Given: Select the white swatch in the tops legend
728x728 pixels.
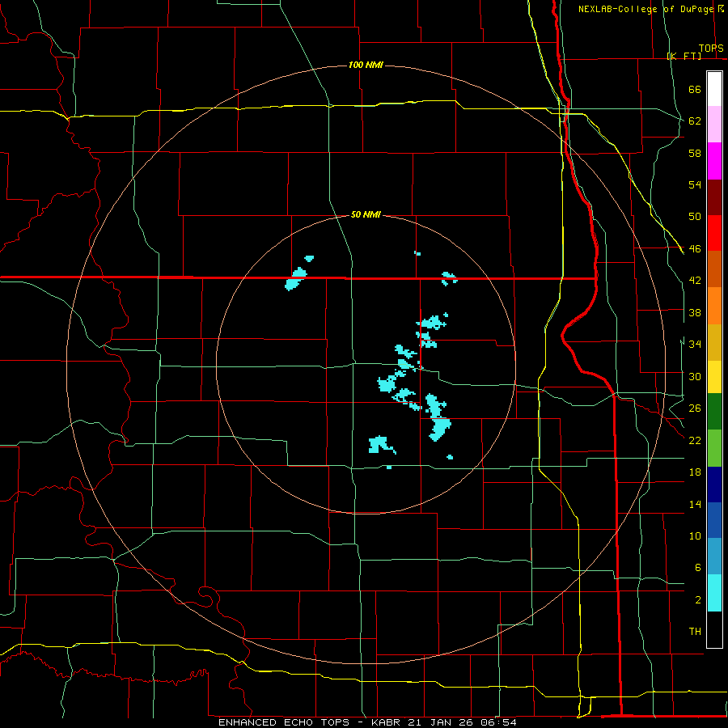Looking at the screenshot, I should tap(714, 89).
